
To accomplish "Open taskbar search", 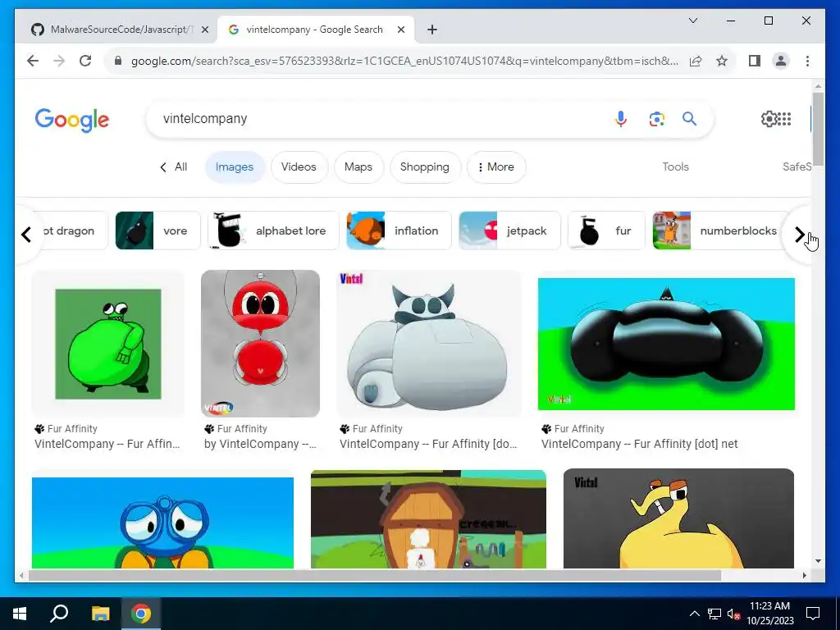I will pos(59,614).
